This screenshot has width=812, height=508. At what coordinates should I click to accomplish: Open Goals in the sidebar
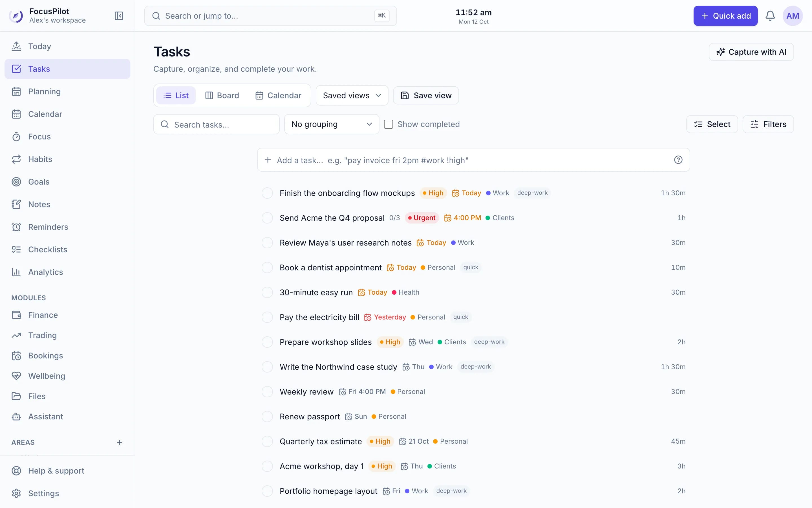click(67, 182)
